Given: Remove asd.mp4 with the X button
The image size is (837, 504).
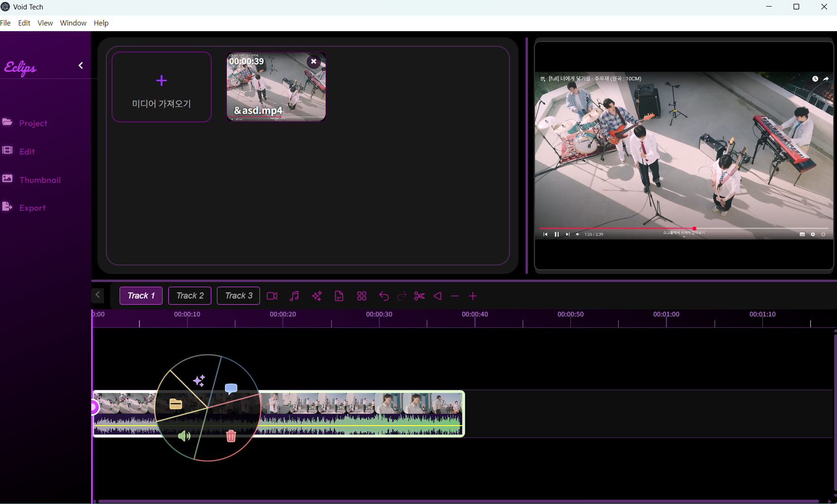Looking at the screenshot, I should [313, 61].
